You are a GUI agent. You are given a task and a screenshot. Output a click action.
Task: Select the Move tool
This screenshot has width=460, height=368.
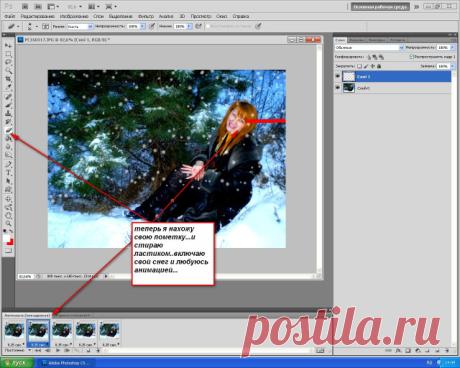(x=8, y=45)
